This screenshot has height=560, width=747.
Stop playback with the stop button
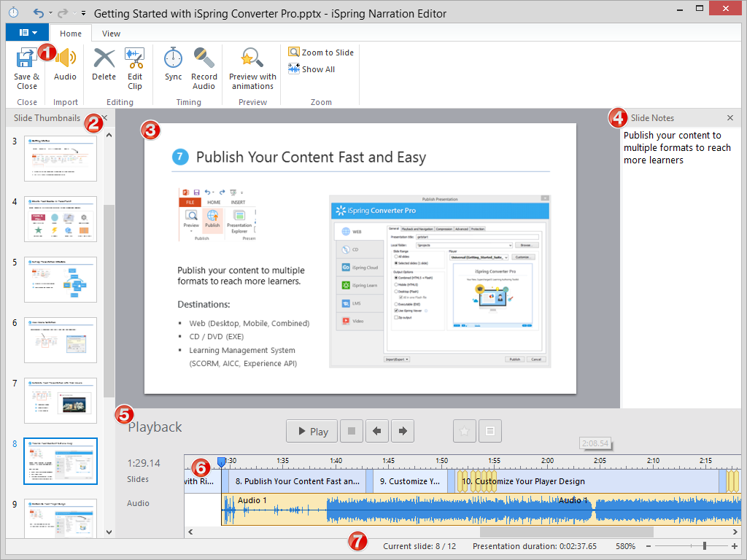(x=352, y=431)
